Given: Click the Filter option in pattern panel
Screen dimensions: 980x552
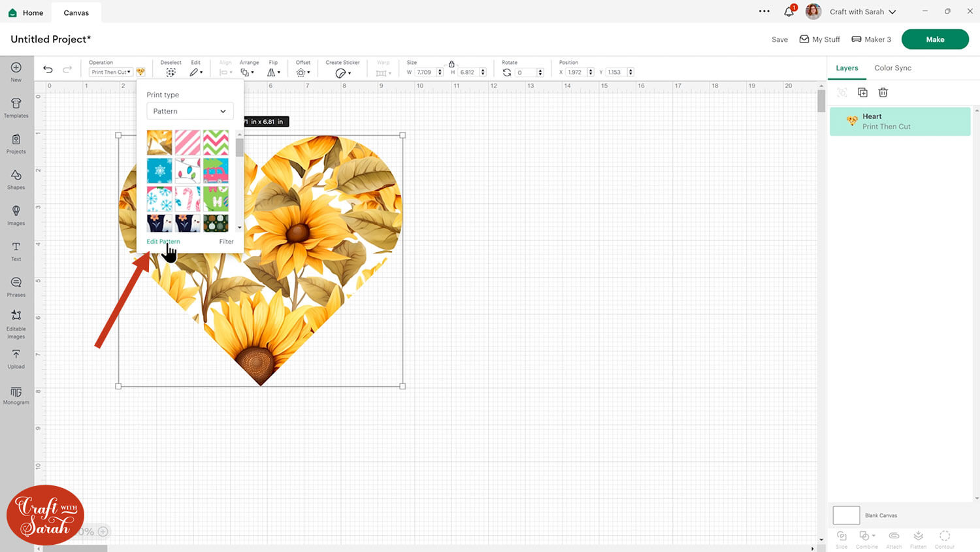Looking at the screenshot, I should click(226, 242).
